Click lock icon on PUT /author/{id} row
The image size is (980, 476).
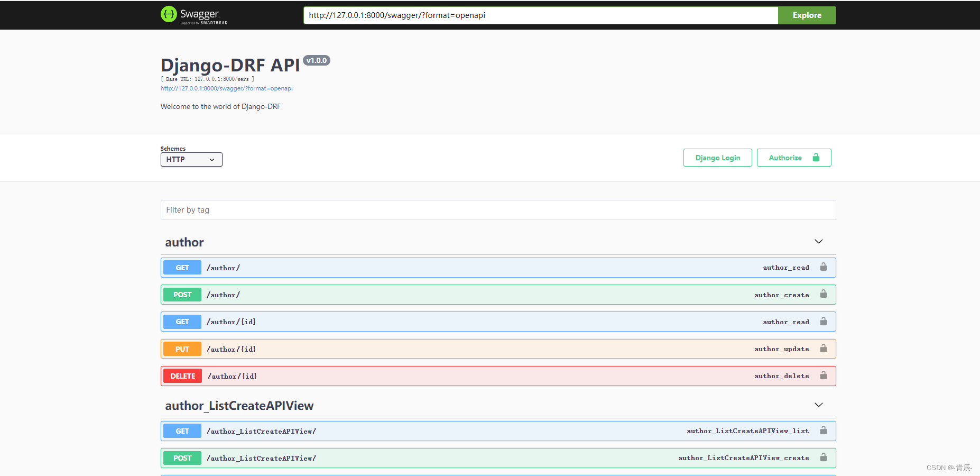click(824, 349)
